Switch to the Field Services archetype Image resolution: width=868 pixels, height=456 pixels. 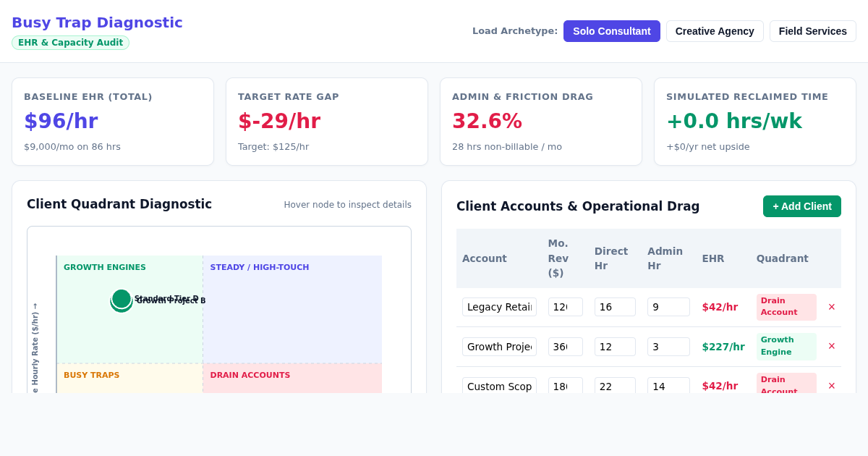813,31
